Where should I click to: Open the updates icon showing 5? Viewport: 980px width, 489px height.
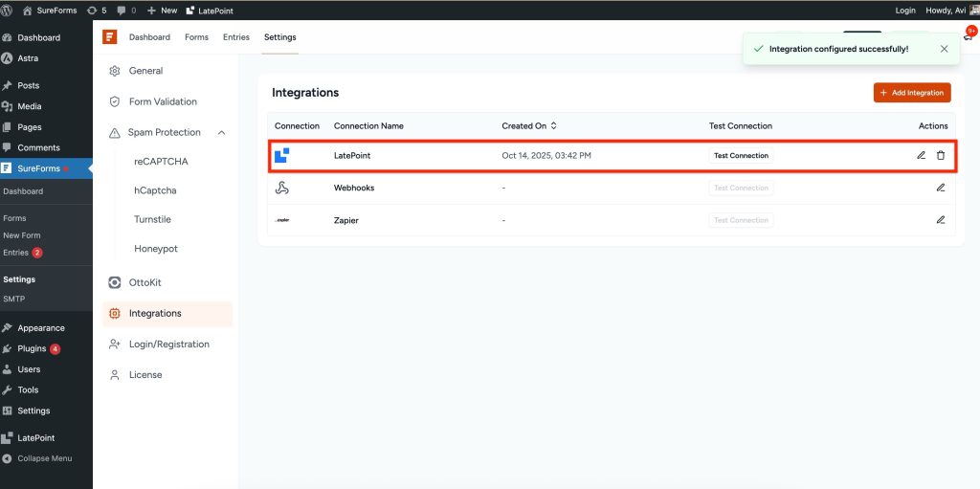[97, 10]
